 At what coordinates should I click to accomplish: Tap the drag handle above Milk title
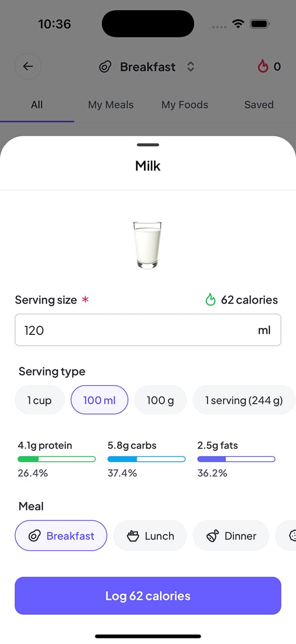pyautogui.click(x=148, y=145)
